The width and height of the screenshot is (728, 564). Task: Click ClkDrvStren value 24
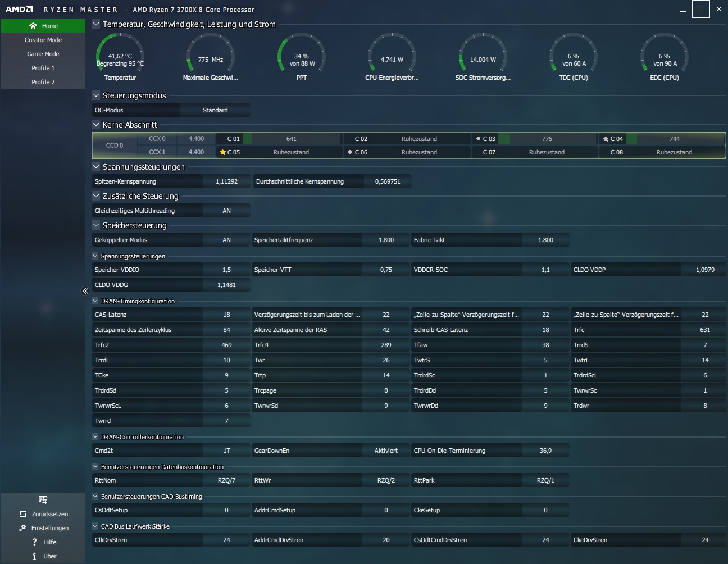pyautogui.click(x=226, y=540)
